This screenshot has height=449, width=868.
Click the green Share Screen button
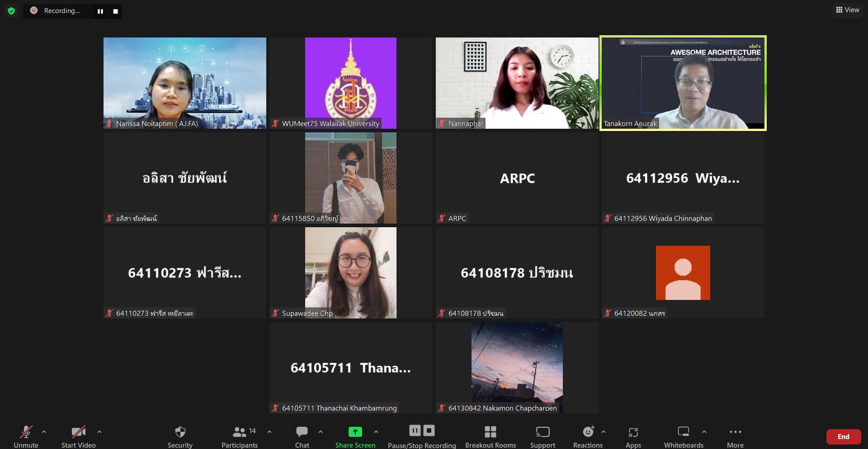[x=355, y=432]
